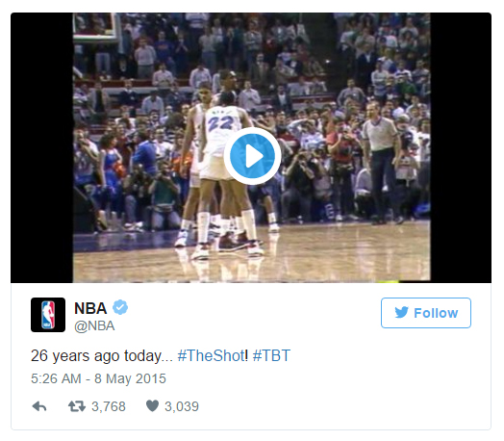Open the NBA logo profile avatar

coord(48,315)
